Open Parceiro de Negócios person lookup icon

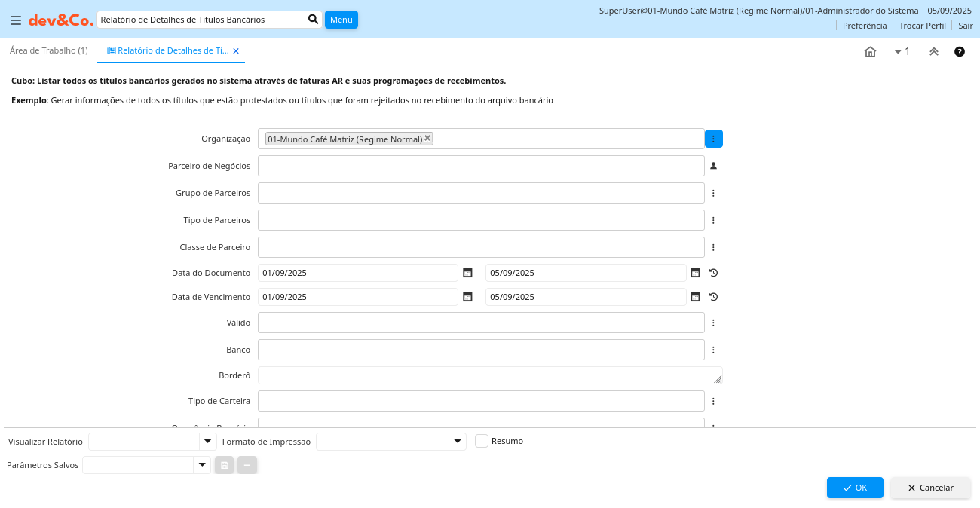pos(713,166)
